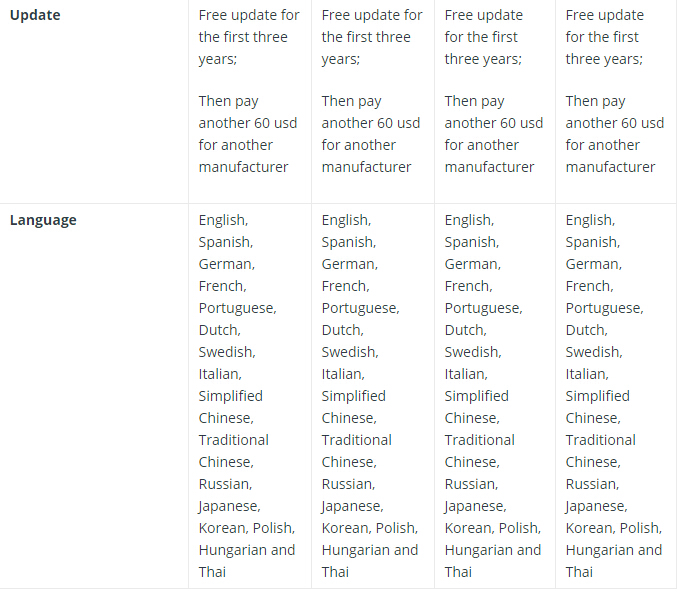Click "Simplified" in the second language column

(x=353, y=396)
